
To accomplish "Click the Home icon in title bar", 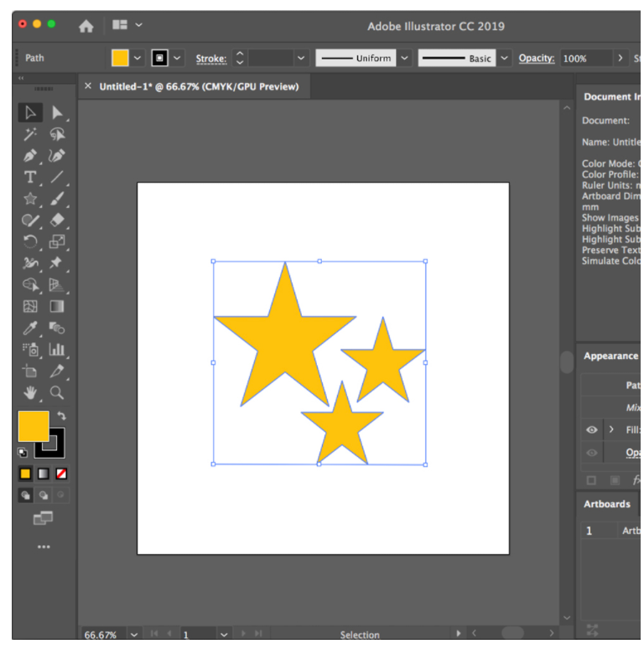I will coord(86,26).
